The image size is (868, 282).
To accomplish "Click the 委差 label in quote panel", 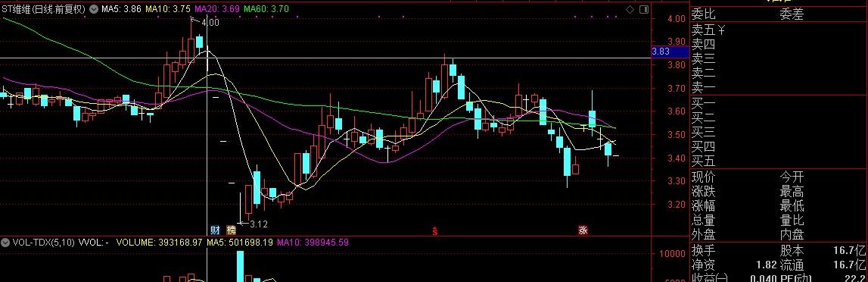I will [x=792, y=15].
